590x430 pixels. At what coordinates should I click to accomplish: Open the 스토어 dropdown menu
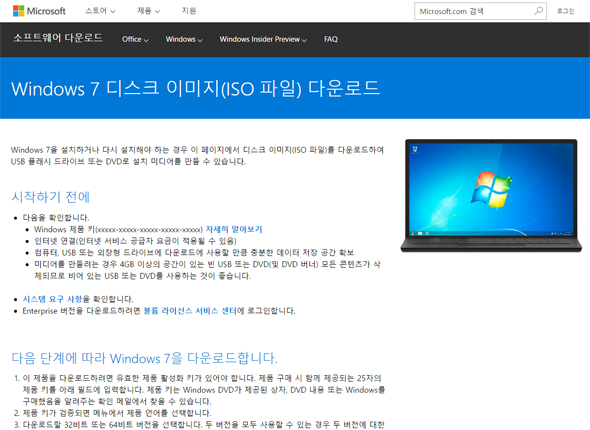(100, 11)
